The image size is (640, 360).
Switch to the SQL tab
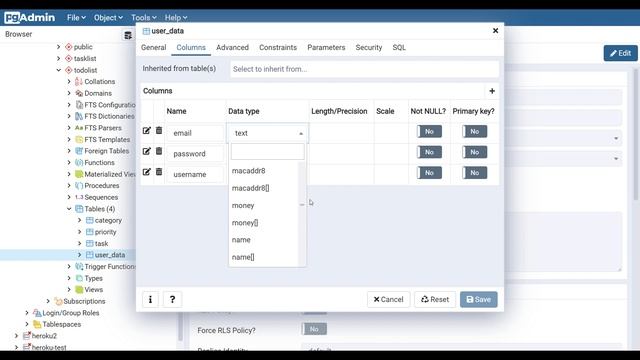[x=399, y=47]
